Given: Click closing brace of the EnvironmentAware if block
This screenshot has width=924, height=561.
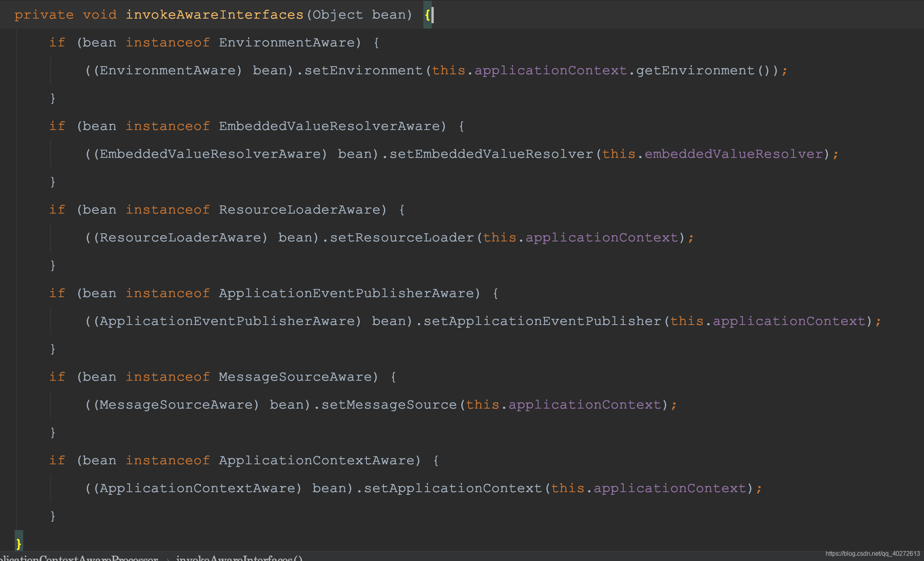Looking at the screenshot, I should (53, 98).
